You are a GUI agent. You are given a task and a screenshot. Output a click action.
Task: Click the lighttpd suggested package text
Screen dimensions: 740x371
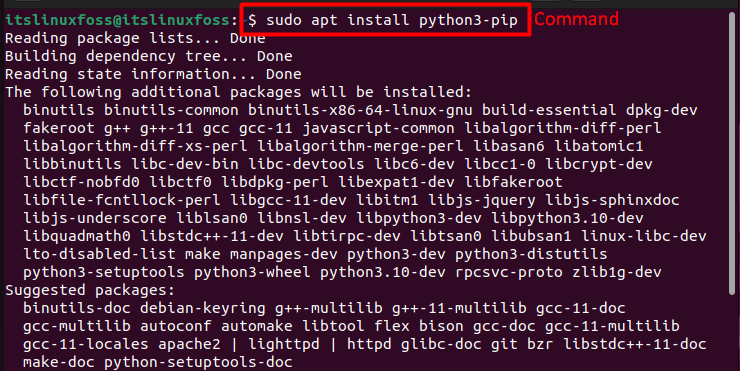[284, 344]
